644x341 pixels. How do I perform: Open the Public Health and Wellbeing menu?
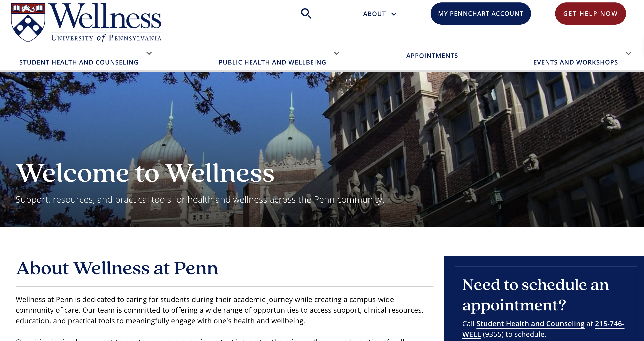pyautogui.click(x=272, y=62)
